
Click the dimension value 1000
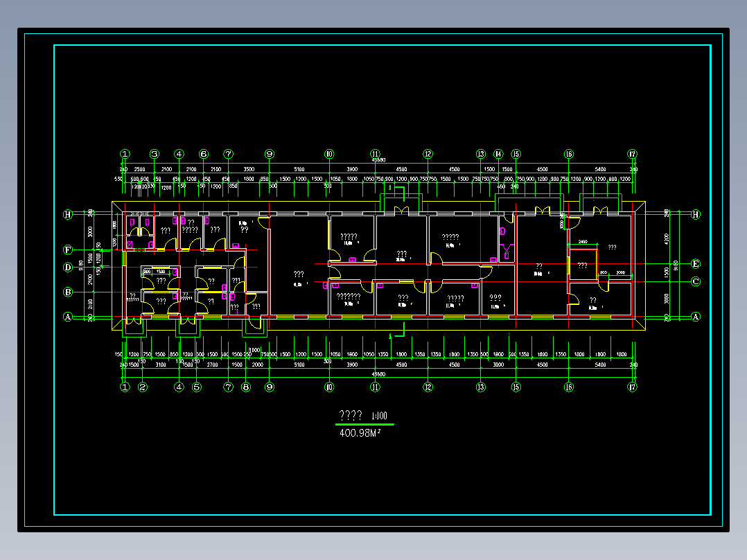(255, 350)
